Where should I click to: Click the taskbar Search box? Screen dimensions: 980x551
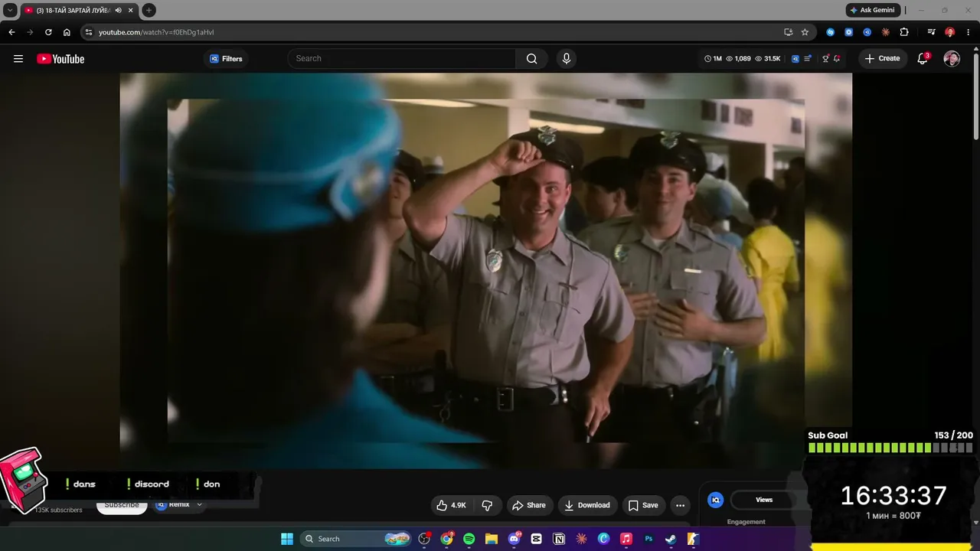357,539
